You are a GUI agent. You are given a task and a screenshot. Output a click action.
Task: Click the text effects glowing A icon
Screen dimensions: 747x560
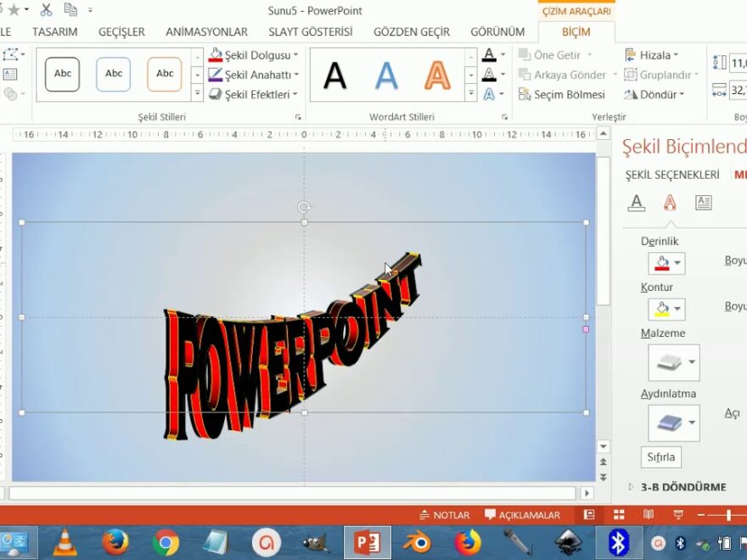489,94
